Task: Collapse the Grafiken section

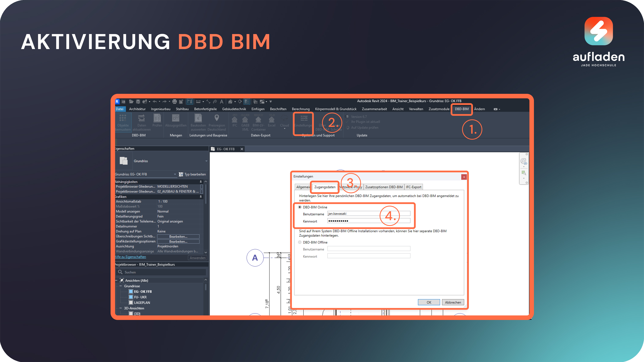Action: [x=201, y=197]
